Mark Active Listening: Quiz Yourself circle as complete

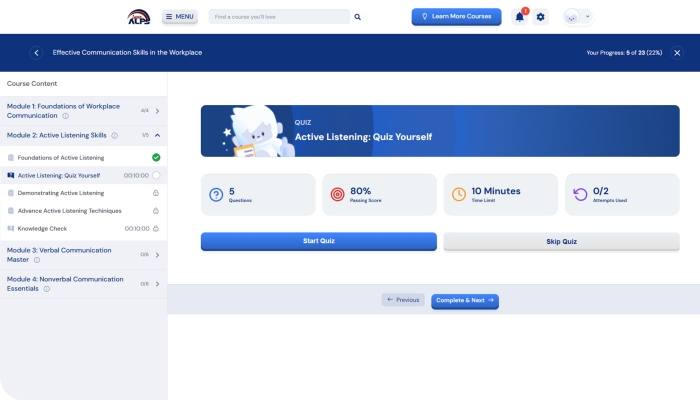156,175
